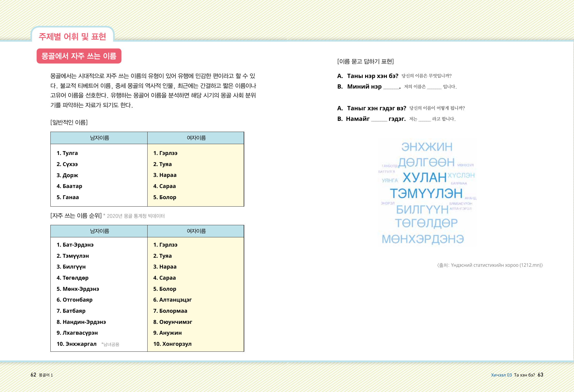Select the '남자이름' header in first table
The height and width of the screenshot is (392, 574).
99,138
